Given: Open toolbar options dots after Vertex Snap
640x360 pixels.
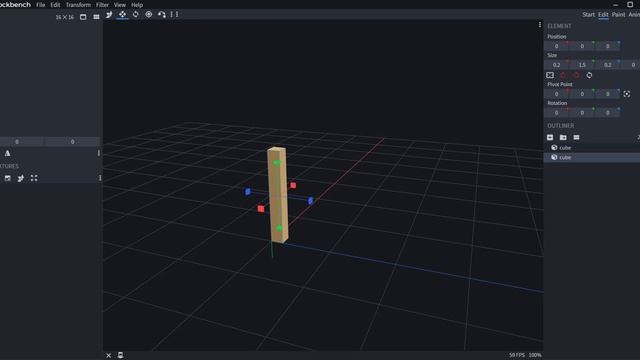Looking at the screenshot, I should (174, 14).
